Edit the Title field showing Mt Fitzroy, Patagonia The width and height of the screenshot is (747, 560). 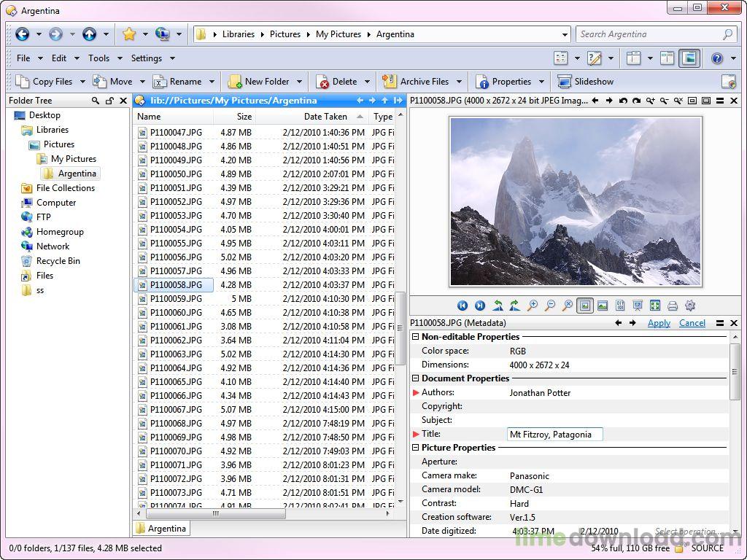(554, 434)
